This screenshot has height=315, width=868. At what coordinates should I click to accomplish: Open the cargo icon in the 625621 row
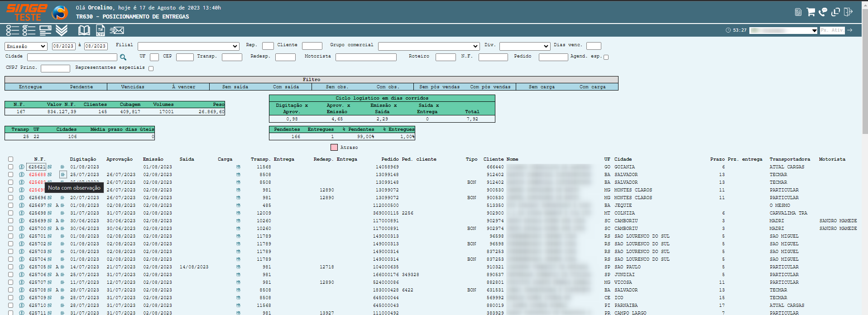(x=238, y=167)
